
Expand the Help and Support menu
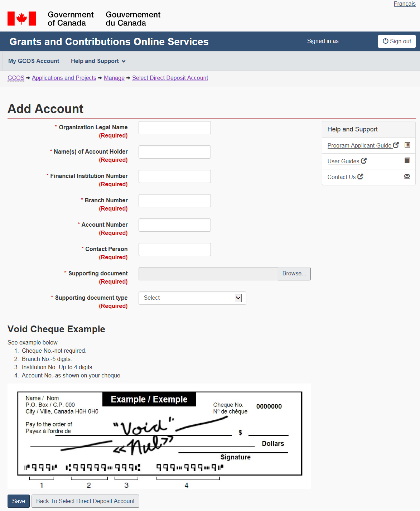pyautogui.click(x=98, y=61)
